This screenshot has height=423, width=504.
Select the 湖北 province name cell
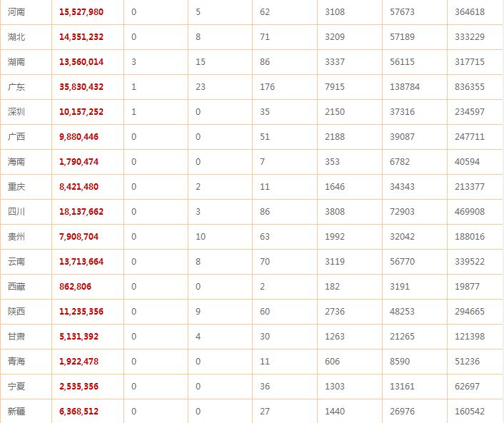pyautogui.click(x=16, y=37)
